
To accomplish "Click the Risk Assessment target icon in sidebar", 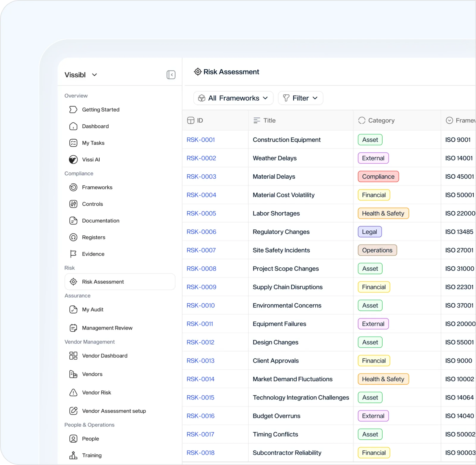I will tap(73, 282).
